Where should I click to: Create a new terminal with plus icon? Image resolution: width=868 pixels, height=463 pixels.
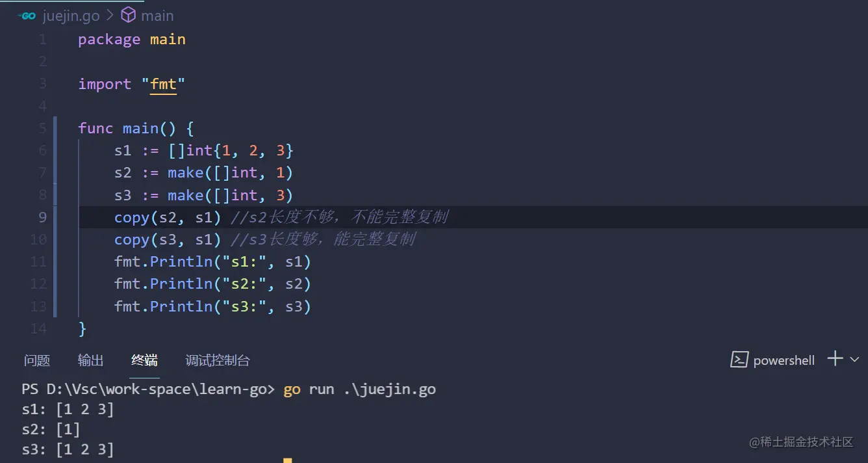pyautogui.click(x=835, y=358)
